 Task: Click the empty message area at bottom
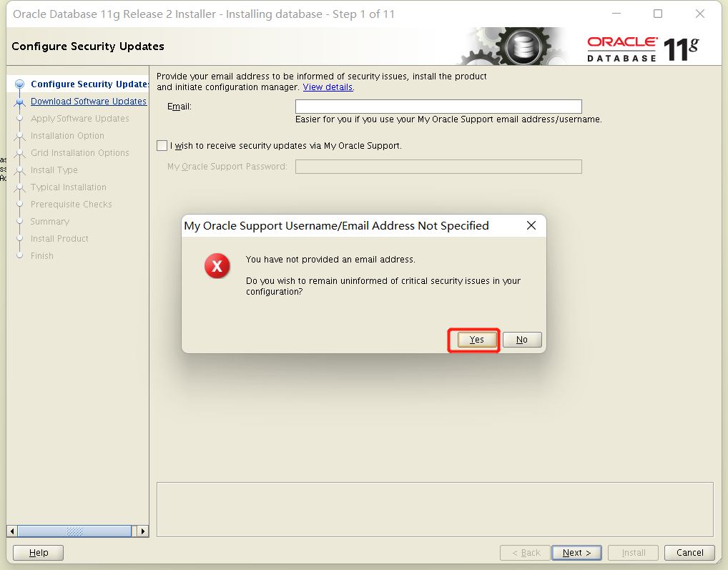pos(435,510)
